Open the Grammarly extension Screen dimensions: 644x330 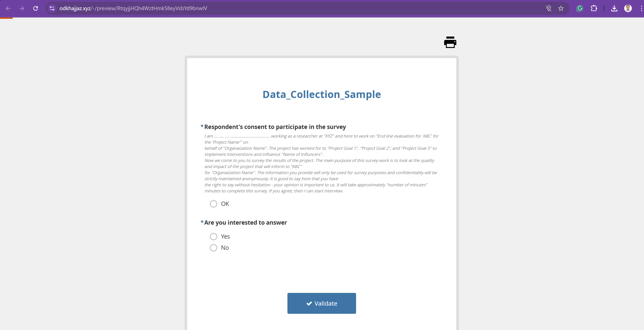coord(580,8)
